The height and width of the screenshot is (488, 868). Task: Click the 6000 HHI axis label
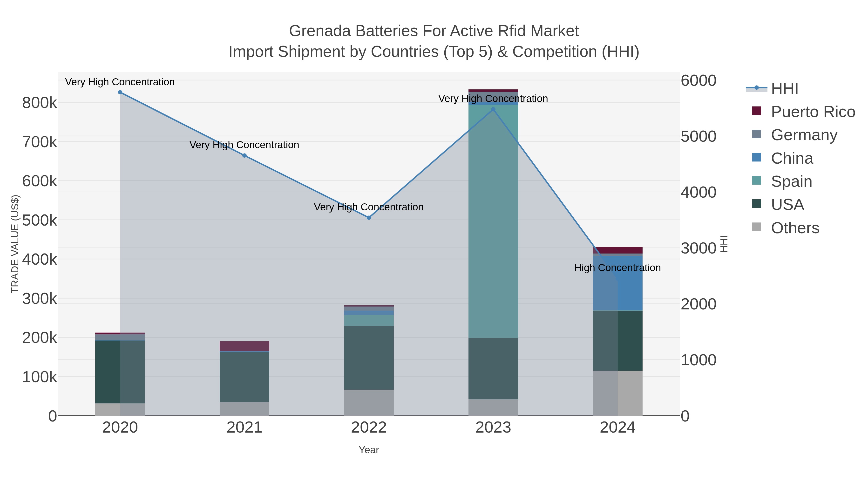coord(698,80)
